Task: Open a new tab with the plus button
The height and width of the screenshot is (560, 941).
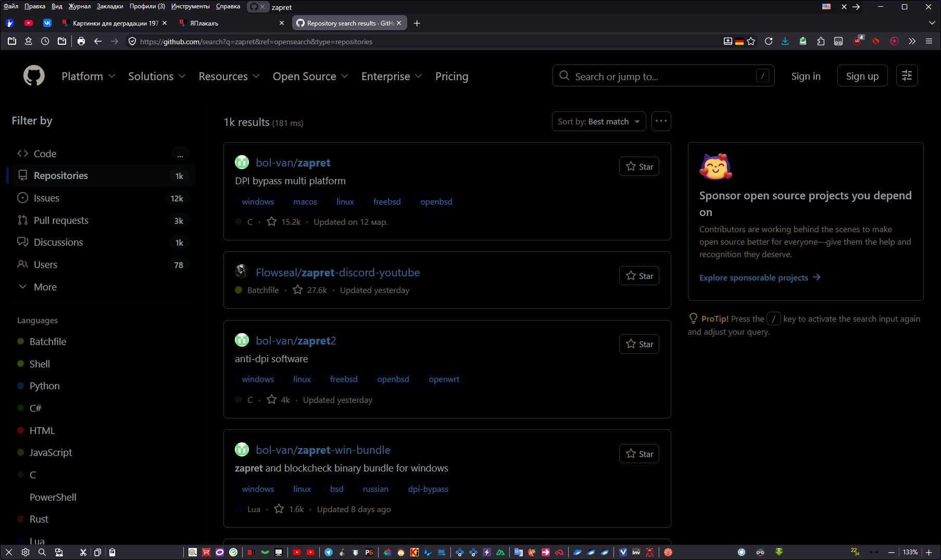Action: [x=417, y=23]
